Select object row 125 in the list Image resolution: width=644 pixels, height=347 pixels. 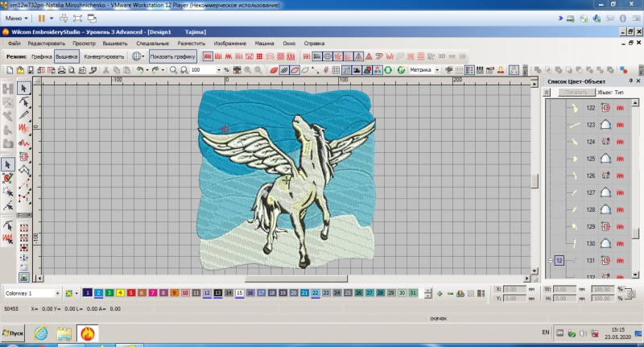click(590, 159)
